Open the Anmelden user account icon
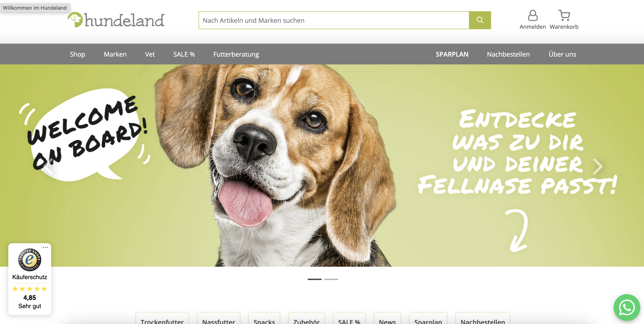The image size is (644, 324). [x=533, y=15]
